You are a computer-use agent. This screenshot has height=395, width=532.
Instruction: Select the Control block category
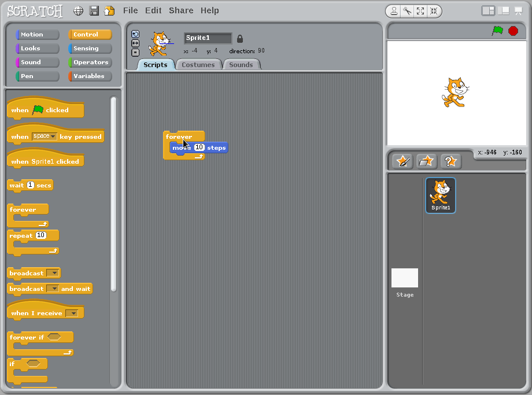coord(90,34)
